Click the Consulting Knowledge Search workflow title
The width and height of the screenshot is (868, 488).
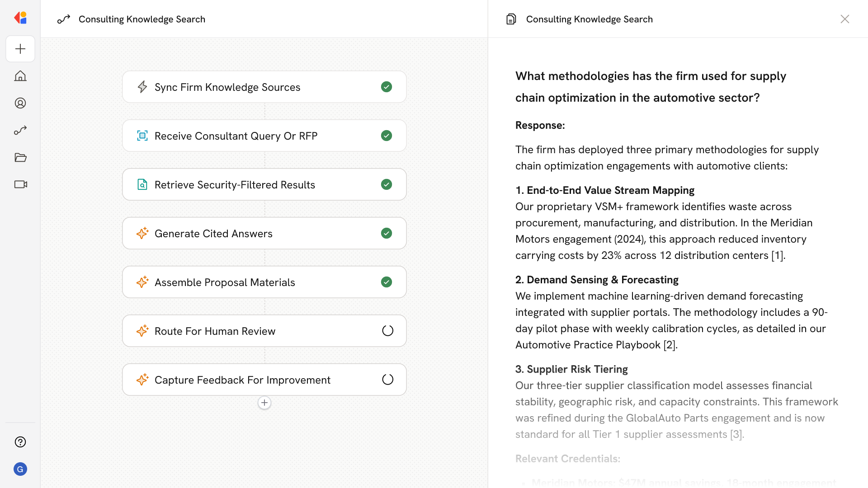click(x=142, y=19)
